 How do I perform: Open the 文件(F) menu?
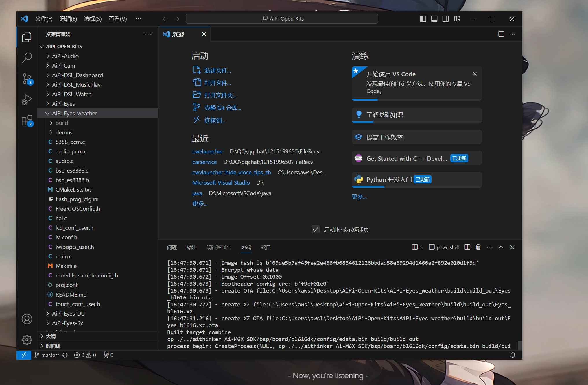point(44,19)
